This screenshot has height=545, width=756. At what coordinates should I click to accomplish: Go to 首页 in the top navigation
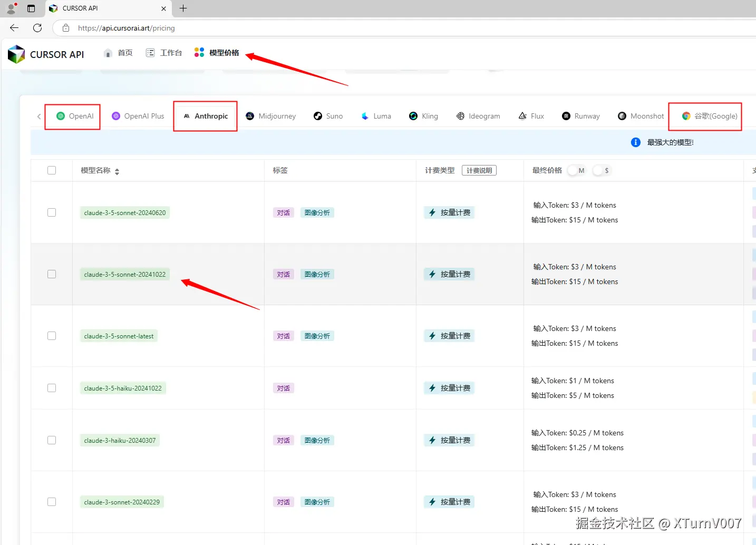coord(118,53)
